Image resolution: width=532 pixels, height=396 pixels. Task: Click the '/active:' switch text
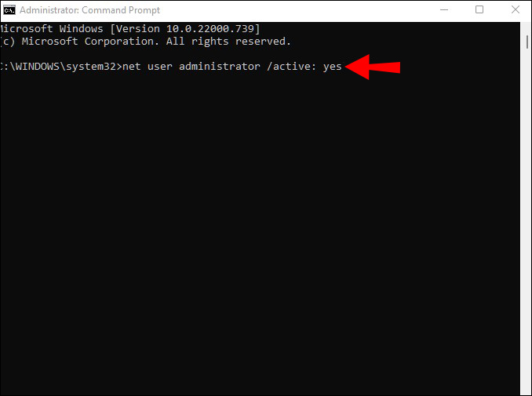point(292,67)
